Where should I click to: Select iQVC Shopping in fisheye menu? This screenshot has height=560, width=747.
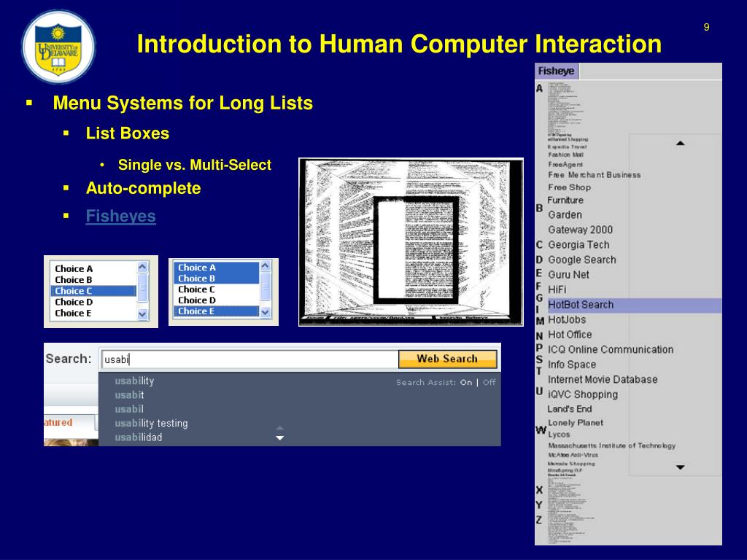click(x=583, y=394)
